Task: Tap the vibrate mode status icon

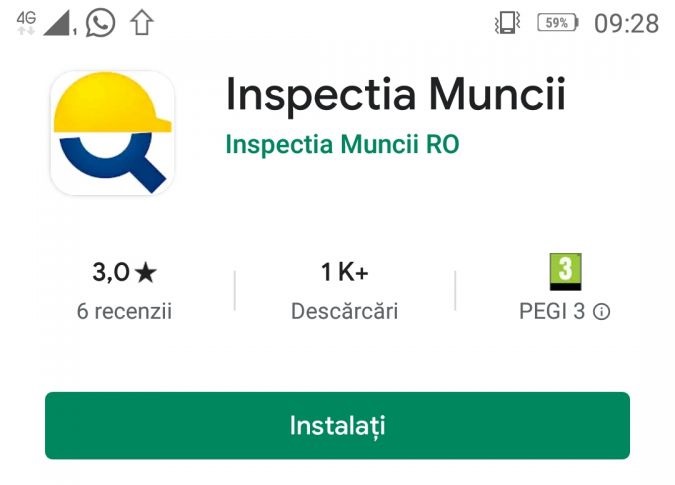Action: [x=507, y=22]
